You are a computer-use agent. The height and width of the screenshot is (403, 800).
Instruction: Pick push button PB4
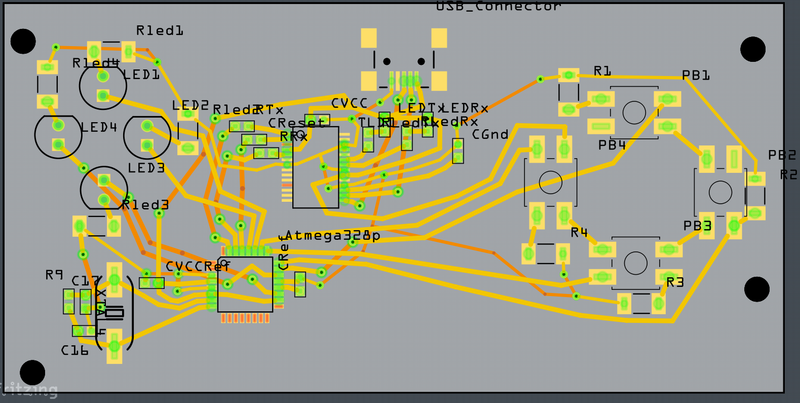point(550,182)
